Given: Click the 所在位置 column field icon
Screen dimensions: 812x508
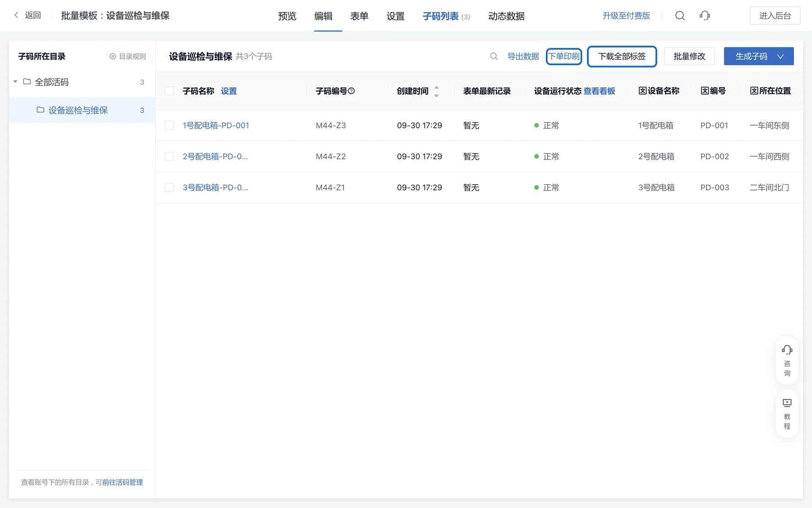Looking at the screenshot, I should (x=754, y=91).
